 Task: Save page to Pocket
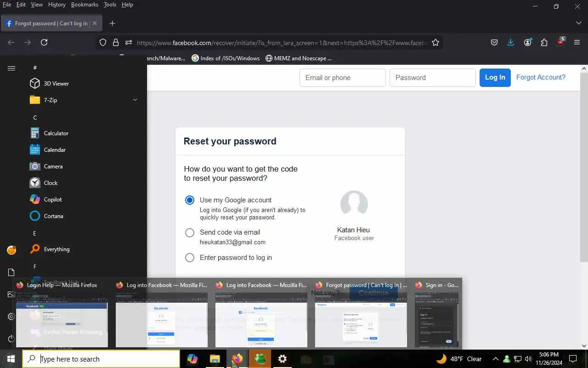pyautogui.click(x=494, y=42)
